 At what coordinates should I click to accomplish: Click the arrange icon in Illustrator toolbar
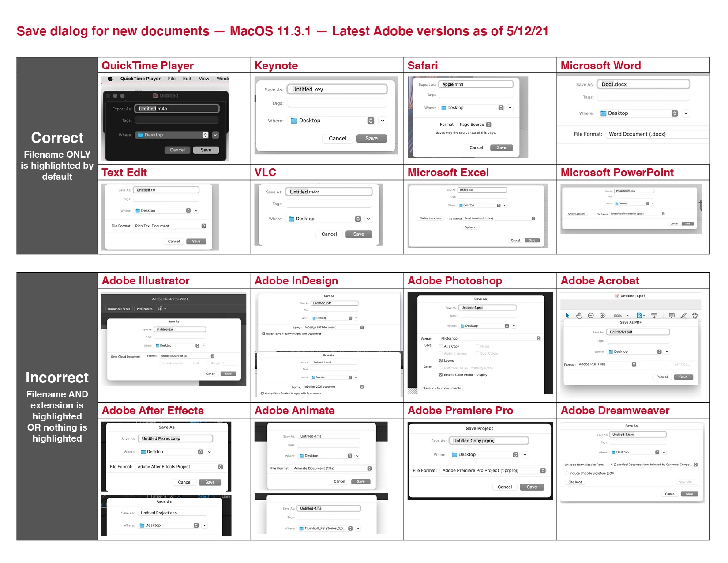[x=160, y=309]
